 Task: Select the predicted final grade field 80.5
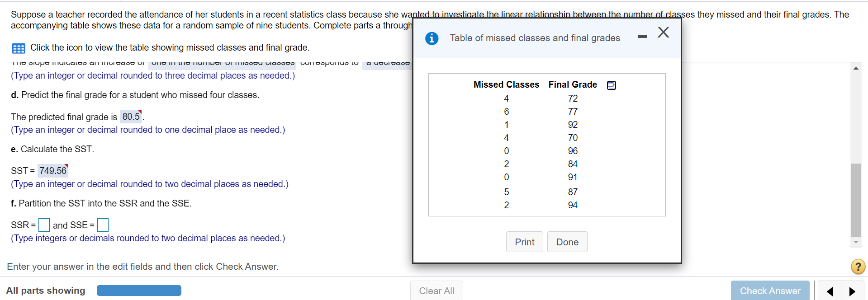(x=131, y=117)
